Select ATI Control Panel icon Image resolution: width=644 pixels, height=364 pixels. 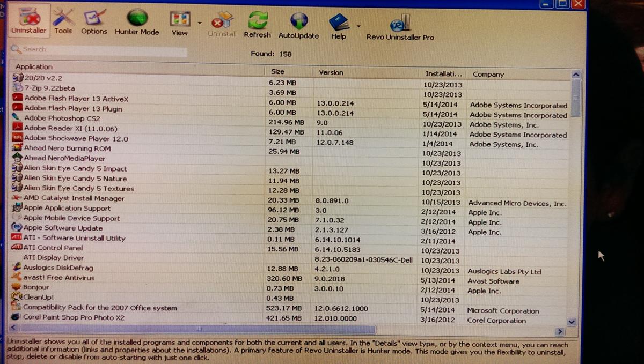pyautogui.click(x=16, y=248)
